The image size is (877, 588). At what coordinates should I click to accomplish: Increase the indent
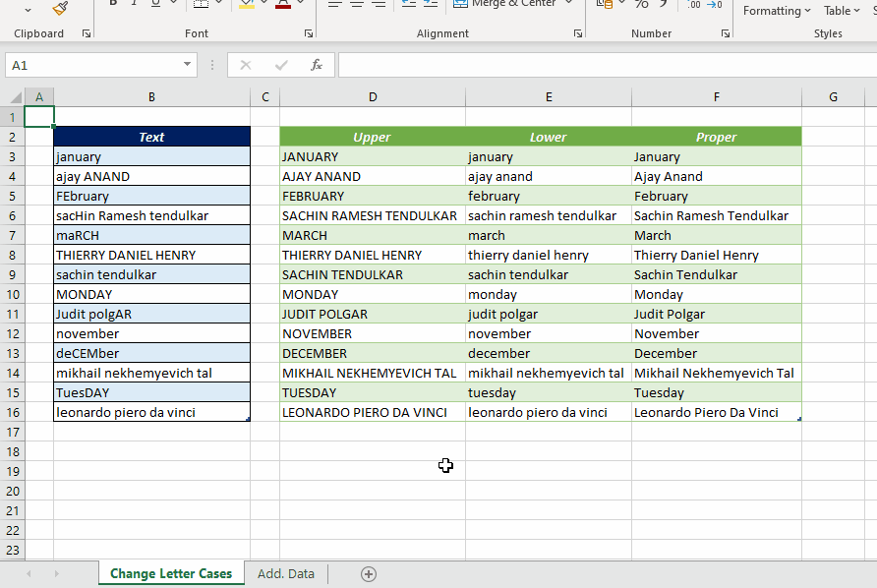tap(431, 3)
